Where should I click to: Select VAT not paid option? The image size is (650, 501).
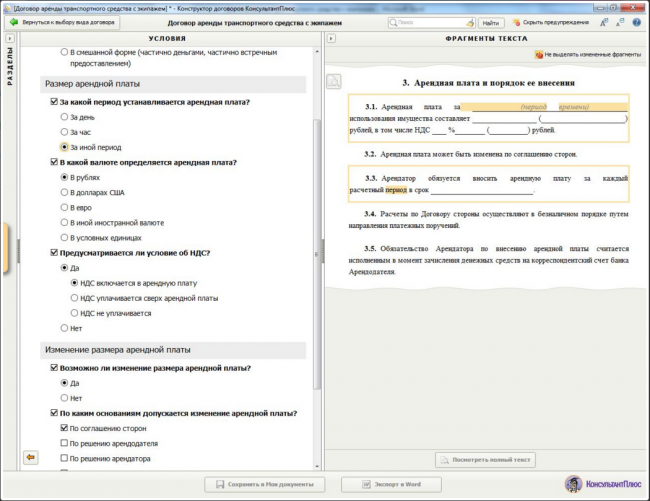point(74,313)
